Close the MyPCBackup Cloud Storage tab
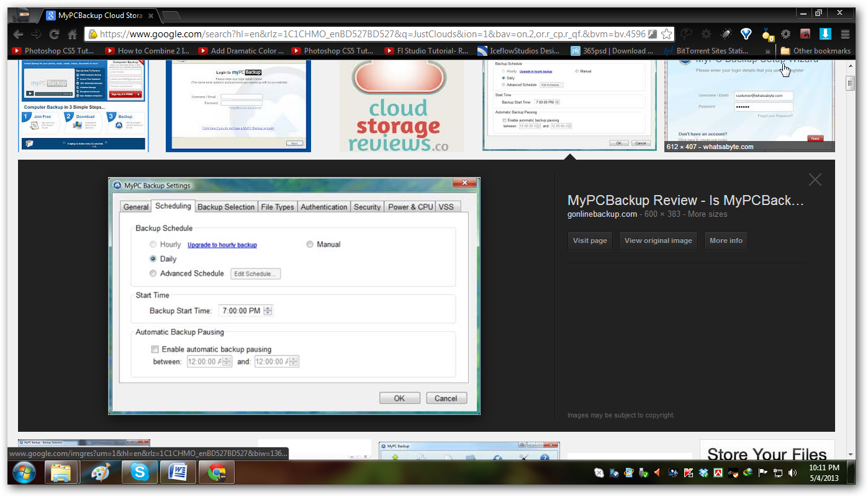This screenshot has height=497, width=868. click(x=151, y=16)
